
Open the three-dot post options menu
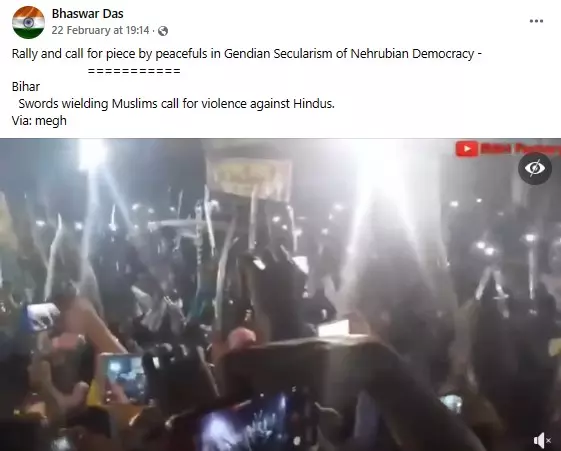[536, 21]
